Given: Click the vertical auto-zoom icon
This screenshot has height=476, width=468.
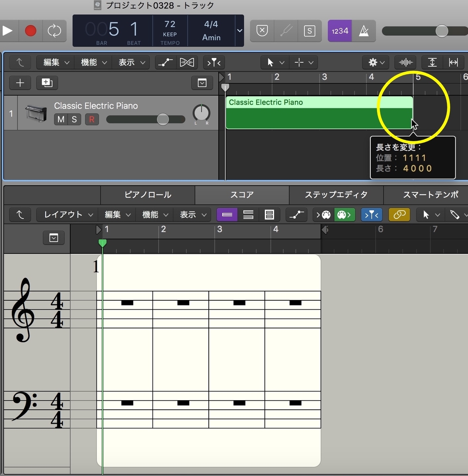Looking at the screenshot, I should (432, 62).
